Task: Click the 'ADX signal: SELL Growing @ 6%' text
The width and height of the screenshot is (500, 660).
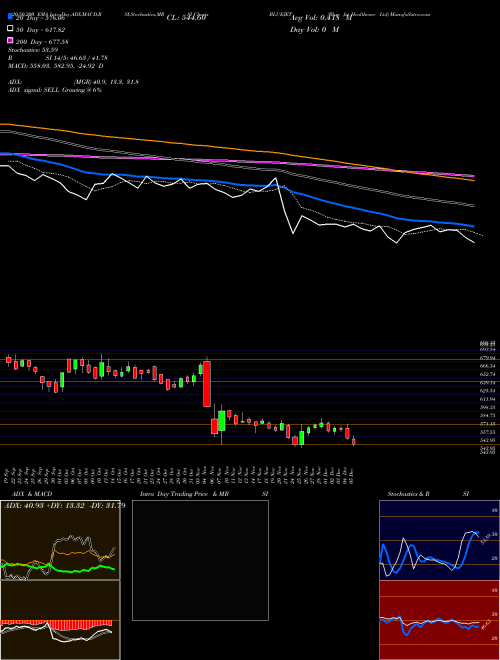Action: (55, 90)
